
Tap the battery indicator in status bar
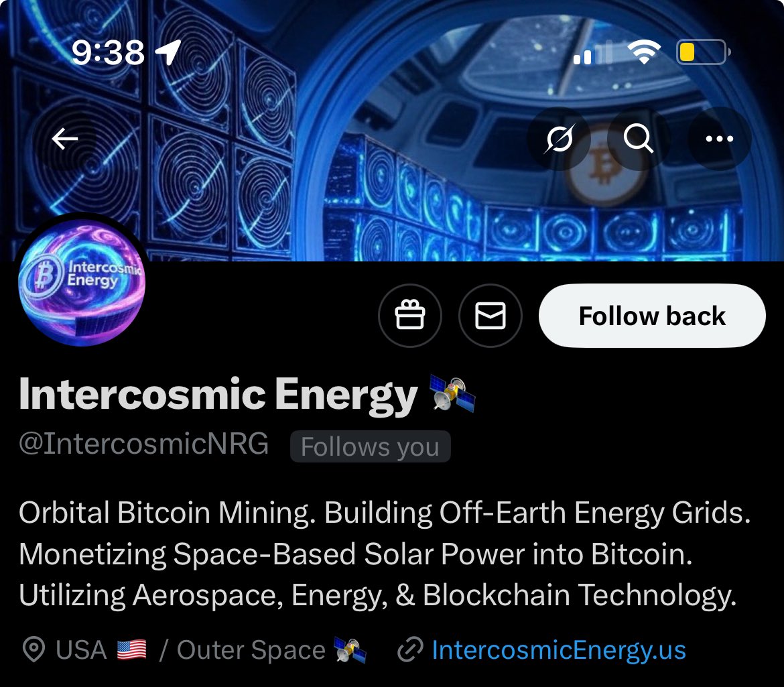tap(703, 52)
